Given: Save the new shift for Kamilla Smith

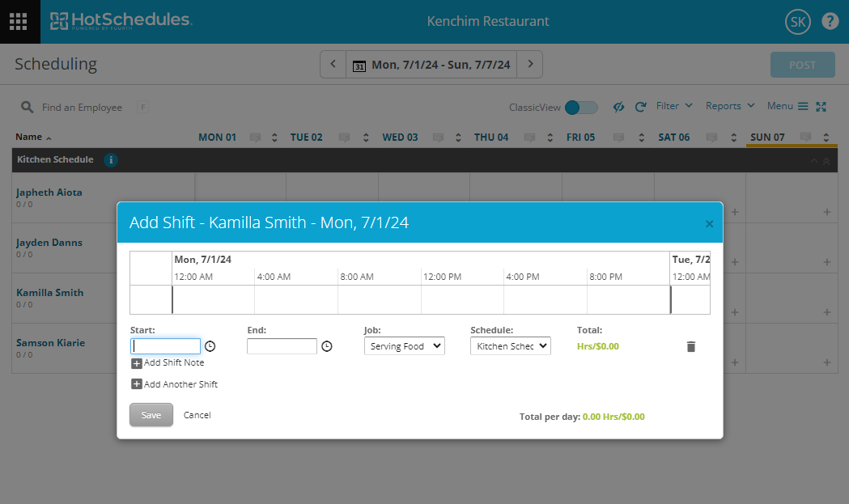Looking at the screenshot, I should coord(151,414).
